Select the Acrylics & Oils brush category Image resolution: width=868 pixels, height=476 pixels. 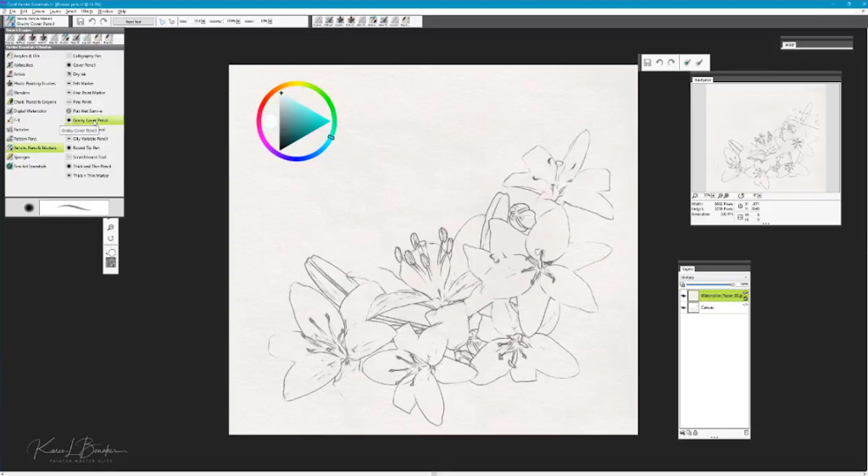pos(34,56)
